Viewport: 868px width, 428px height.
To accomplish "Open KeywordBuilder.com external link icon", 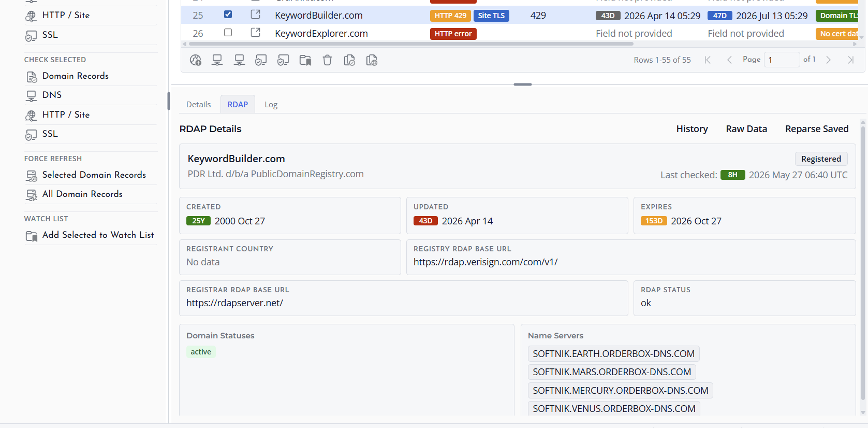I will click(256, 15).
